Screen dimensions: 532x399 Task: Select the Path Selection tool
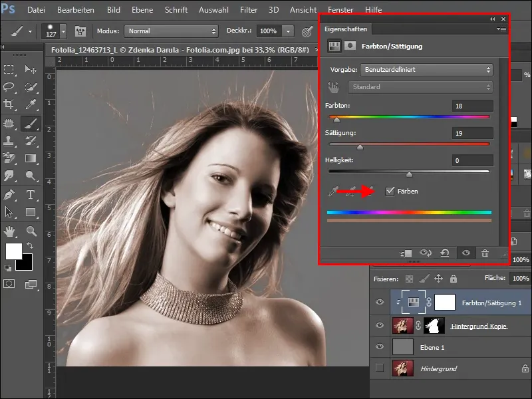[x=9, y=212]
